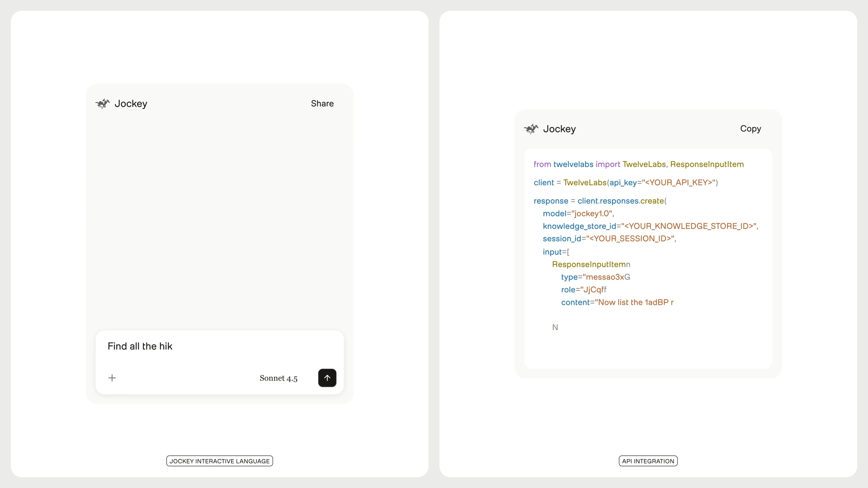Send the message with the arrow button

[x=327, y=378]
